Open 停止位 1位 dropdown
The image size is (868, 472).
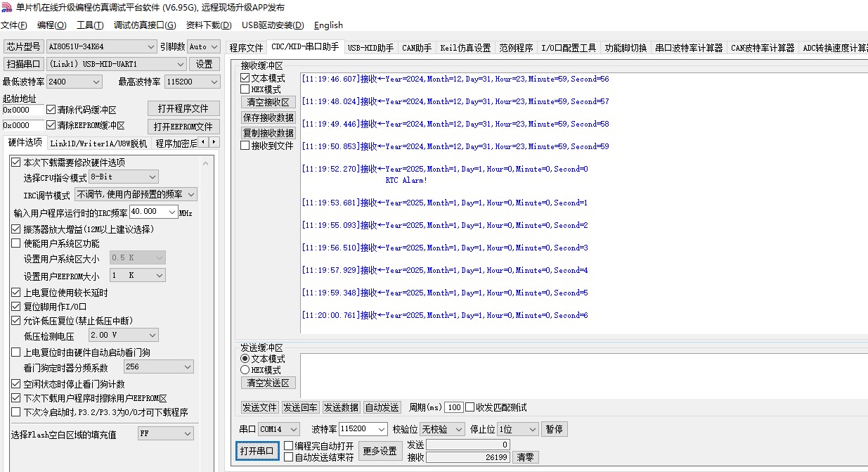coord(517,429)
